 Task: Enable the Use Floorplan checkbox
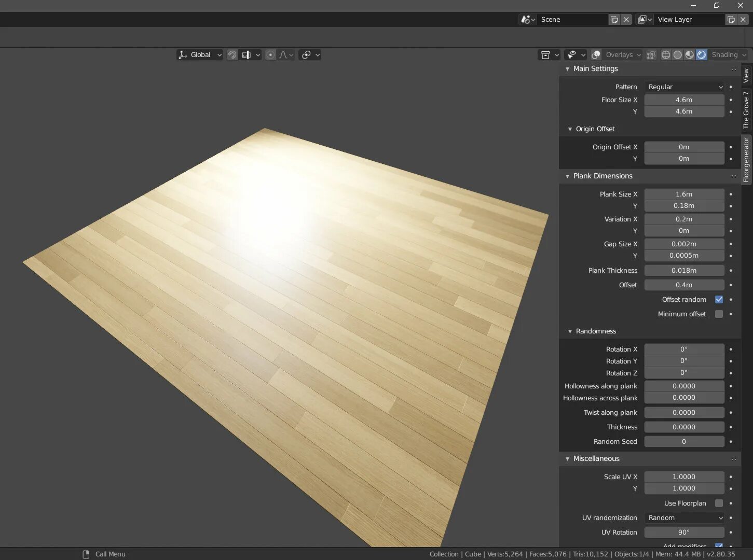click(x=719, y=503)
